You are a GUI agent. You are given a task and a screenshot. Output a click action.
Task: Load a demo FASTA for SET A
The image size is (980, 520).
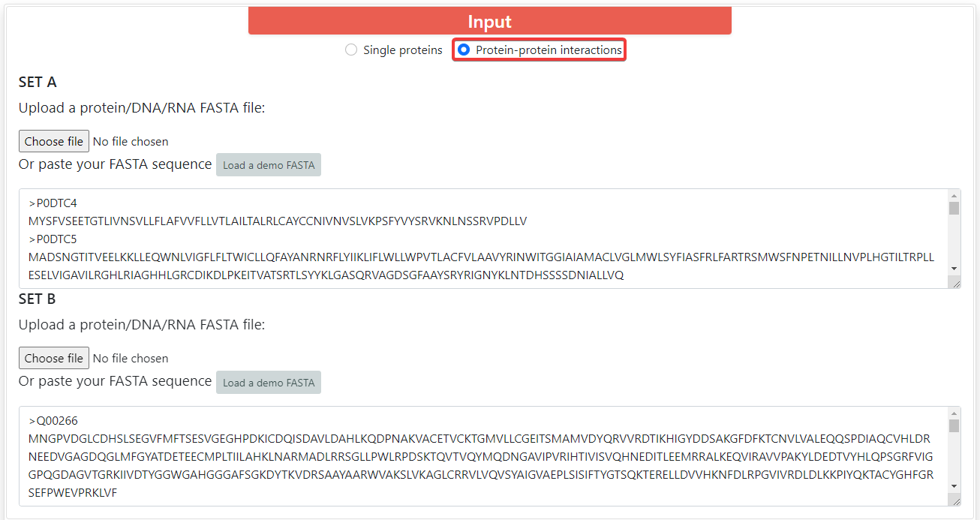click(x=269, y=165)
